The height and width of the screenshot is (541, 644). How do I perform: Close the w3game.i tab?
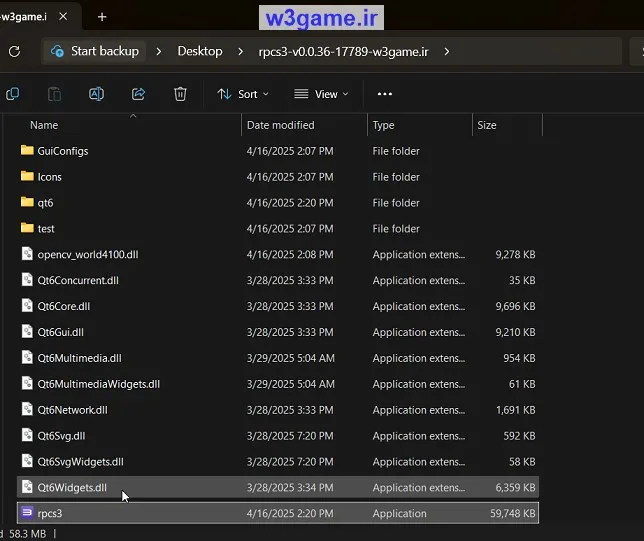(x=63, y=16)
